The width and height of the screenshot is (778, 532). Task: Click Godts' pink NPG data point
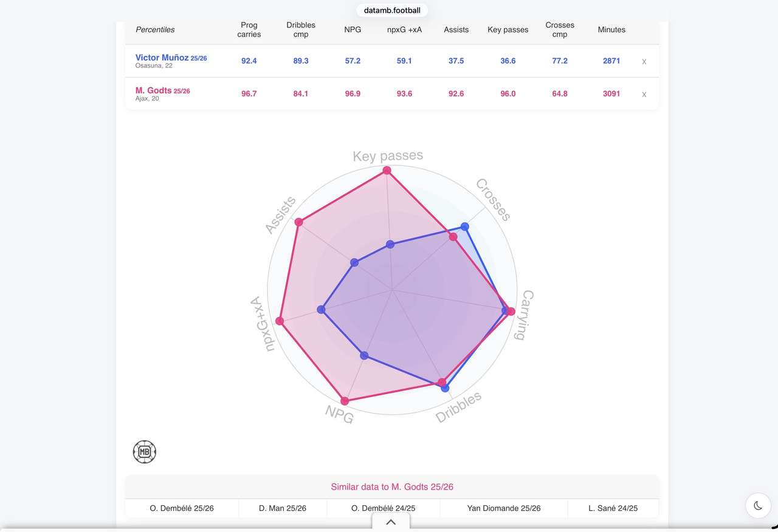(345, 401)
